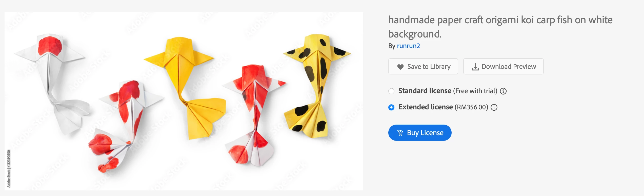Select the Standard license radio button

[x=391, y=91]
